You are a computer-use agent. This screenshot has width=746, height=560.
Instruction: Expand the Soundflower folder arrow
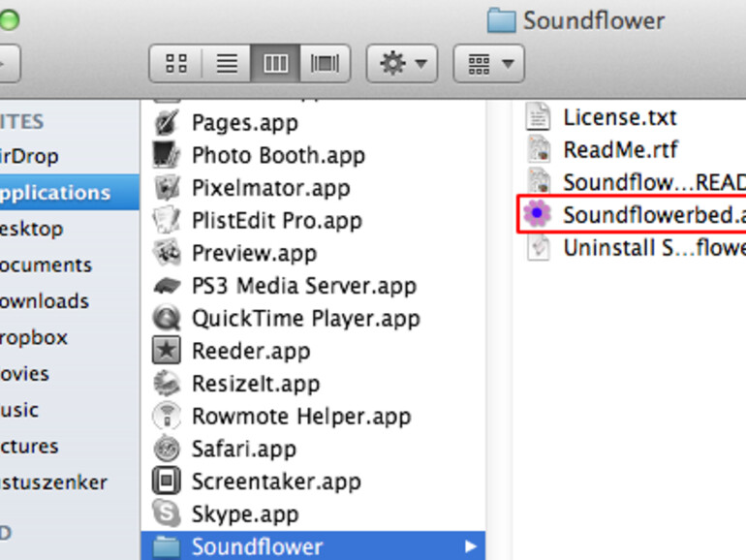(471, 546)
